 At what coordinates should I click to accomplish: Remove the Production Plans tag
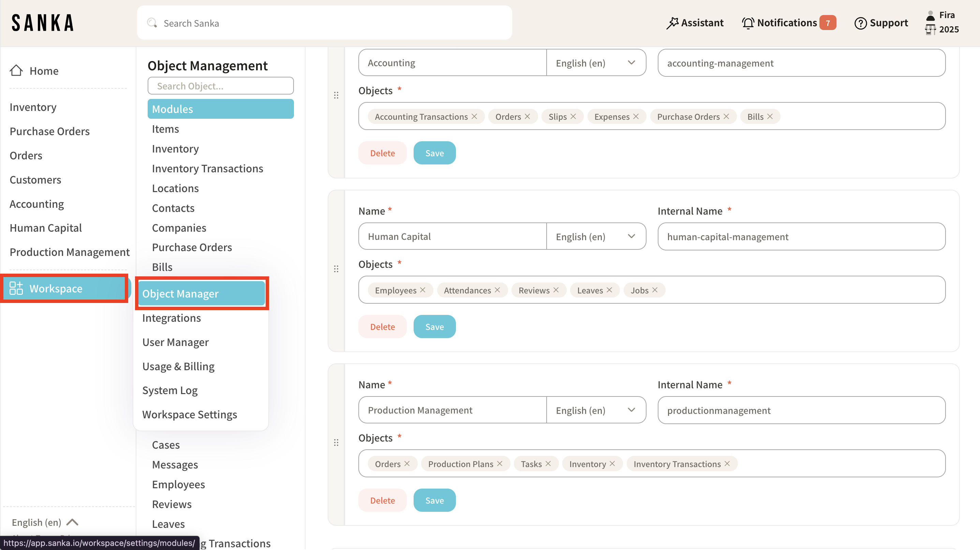click(500, 464)
